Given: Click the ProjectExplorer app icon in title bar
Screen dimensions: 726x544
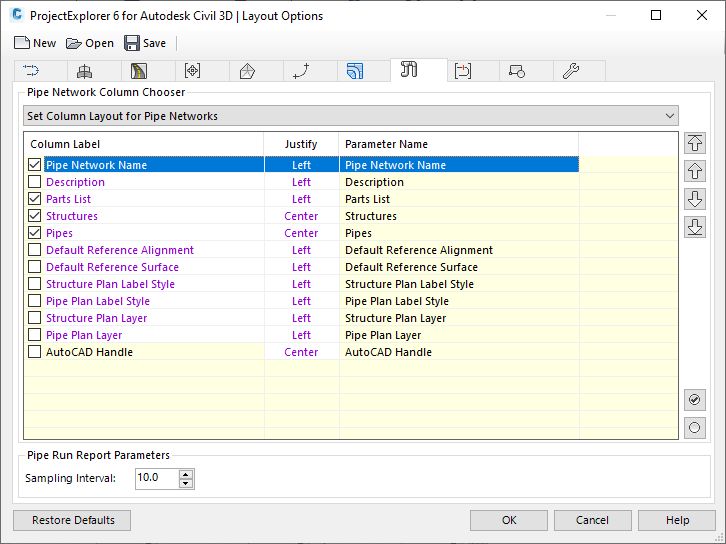Looking at the screenshot, I should point(17,15).
